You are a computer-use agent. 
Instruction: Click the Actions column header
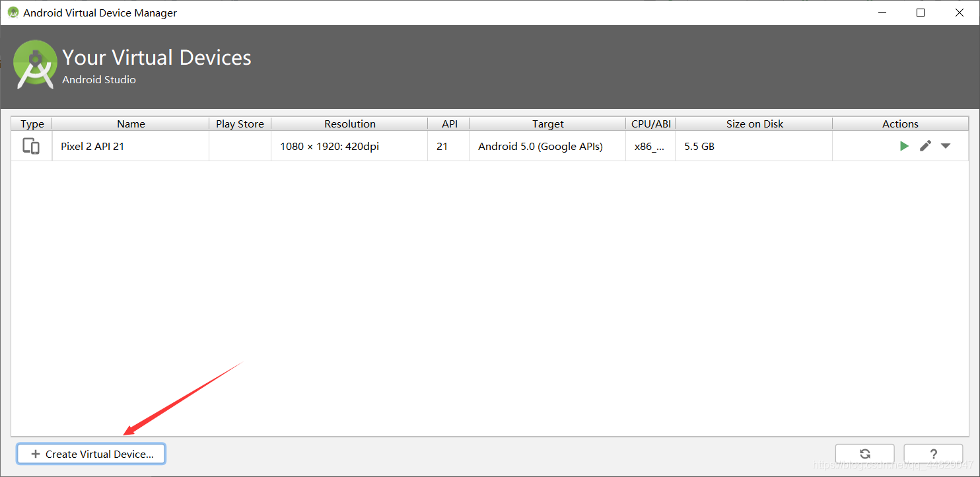click(x=900, y=124)
